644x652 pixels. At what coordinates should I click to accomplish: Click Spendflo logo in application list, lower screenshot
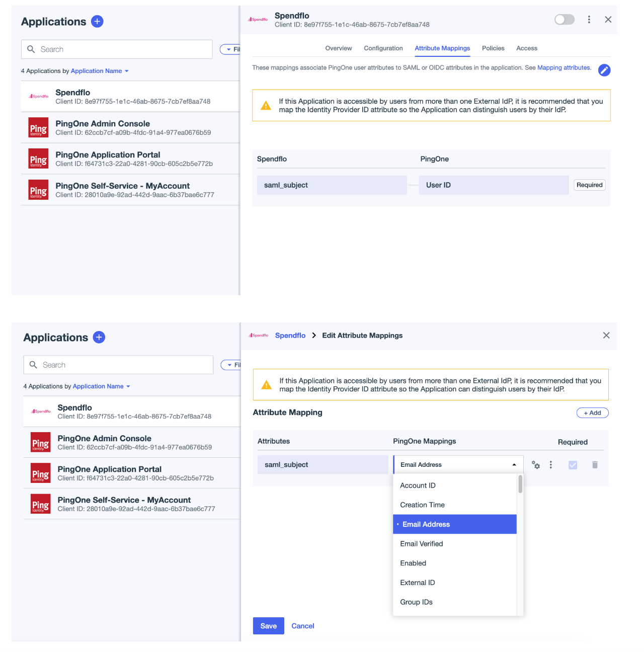(x=41, y=412)
